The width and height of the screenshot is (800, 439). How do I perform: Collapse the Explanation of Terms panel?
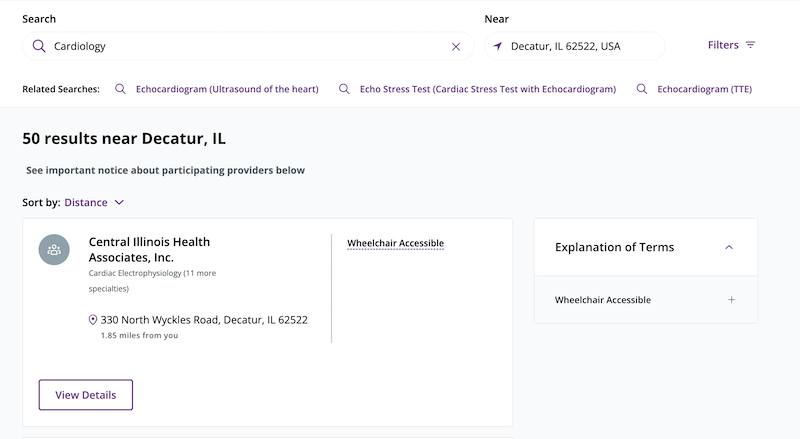click(729, 247)
